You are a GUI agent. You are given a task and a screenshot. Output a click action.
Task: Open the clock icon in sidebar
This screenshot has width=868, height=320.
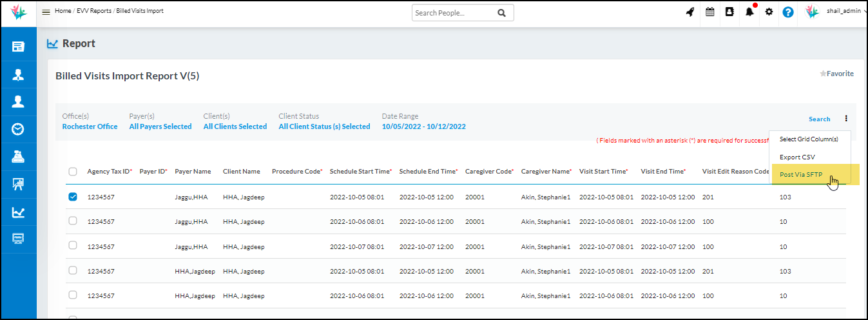click(x=18, y=129)
